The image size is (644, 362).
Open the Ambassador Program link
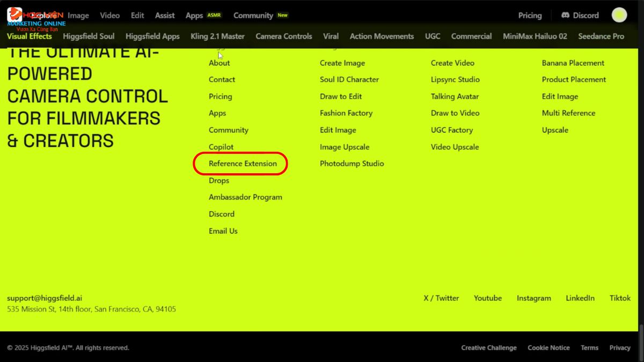245,197
